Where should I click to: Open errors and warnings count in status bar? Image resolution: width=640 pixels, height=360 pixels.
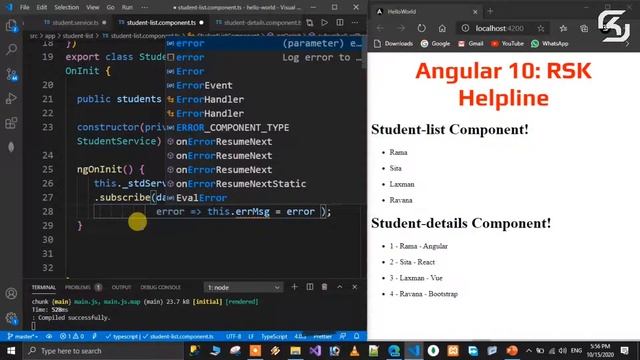click(72, 336)
